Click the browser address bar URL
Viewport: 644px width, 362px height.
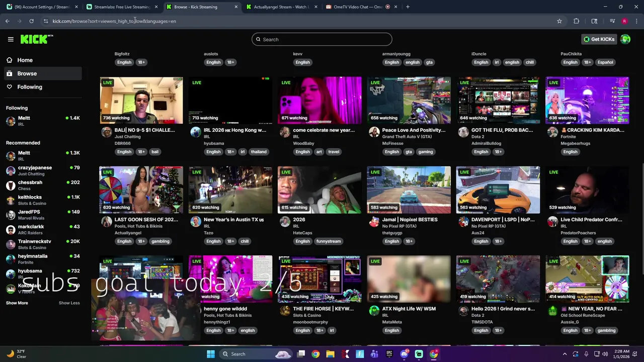[x=114, y=21]
